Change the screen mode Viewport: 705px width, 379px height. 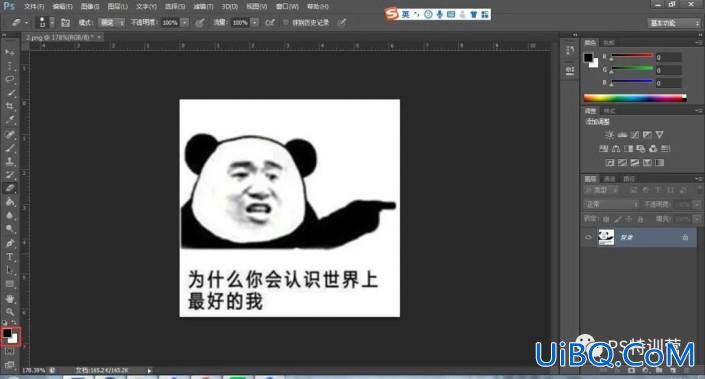pos(9,365)
